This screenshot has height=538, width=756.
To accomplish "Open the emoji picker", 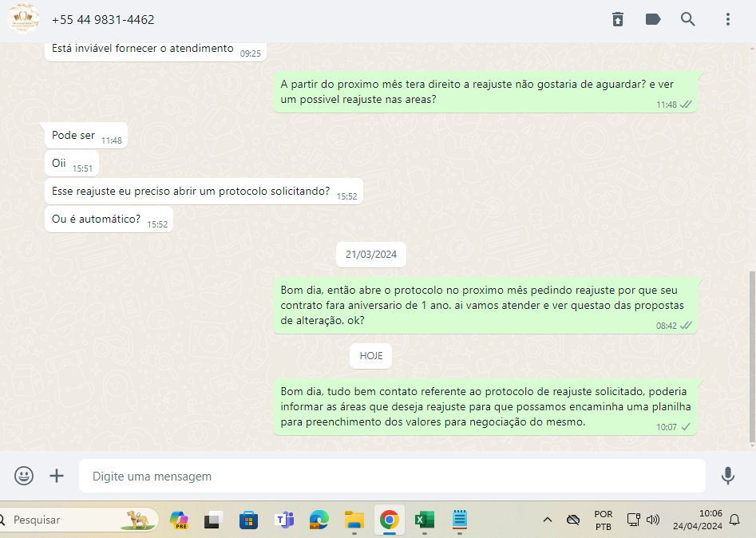I will [24, 476].
